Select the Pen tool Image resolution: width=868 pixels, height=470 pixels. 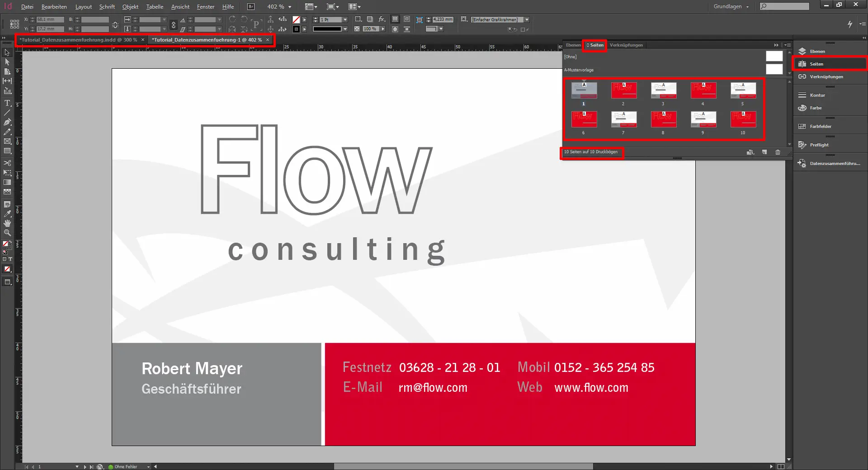point(7,122)
